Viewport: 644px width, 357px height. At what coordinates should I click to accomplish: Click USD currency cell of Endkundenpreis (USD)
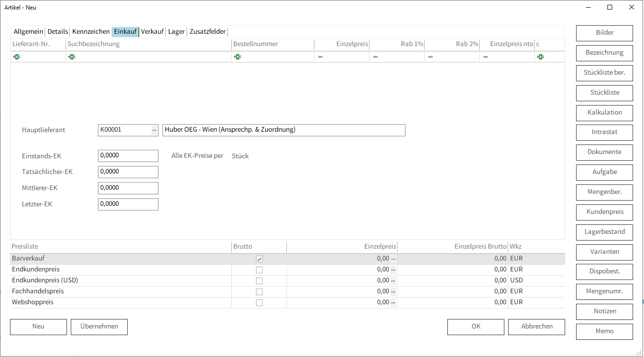[537, 281]
